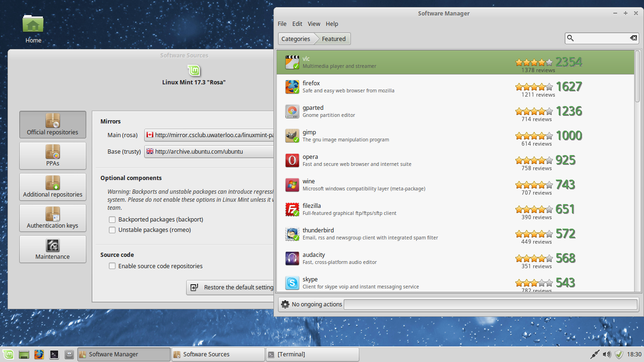Screen dimensions: 644x362
Task: Launch Firefox from the panel launcher
Action: tap(39, 354)
